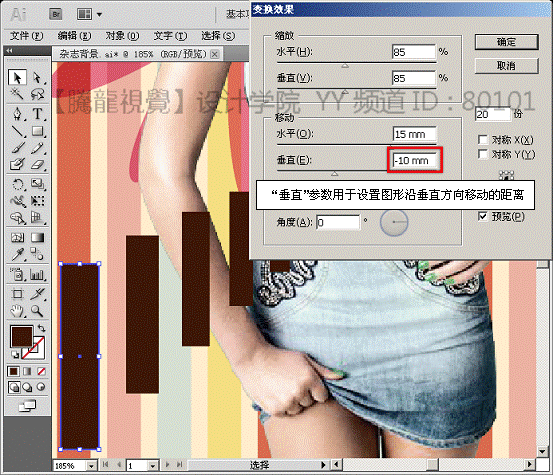The width and height of the screenshot is (553, 475).
Task: Select the Selection tool (black arrow)
Action: tap(17, 77)
